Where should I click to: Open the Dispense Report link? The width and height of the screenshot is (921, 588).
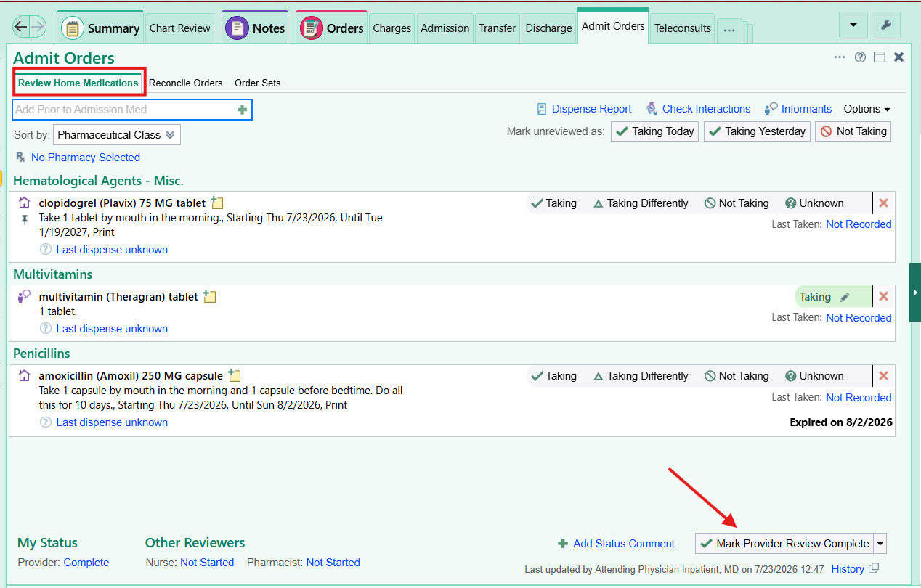[584, 109]
